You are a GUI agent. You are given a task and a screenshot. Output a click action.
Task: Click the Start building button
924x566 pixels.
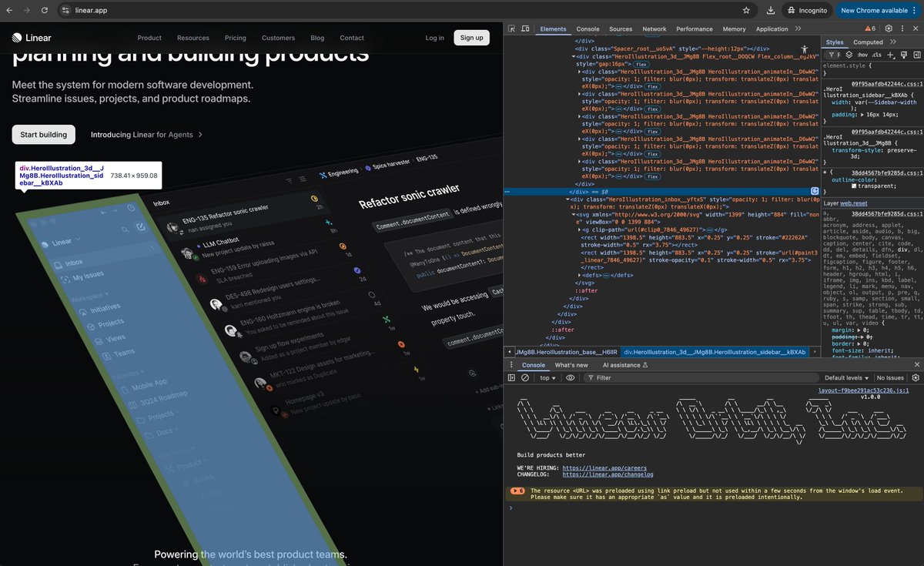pos(43,135)
